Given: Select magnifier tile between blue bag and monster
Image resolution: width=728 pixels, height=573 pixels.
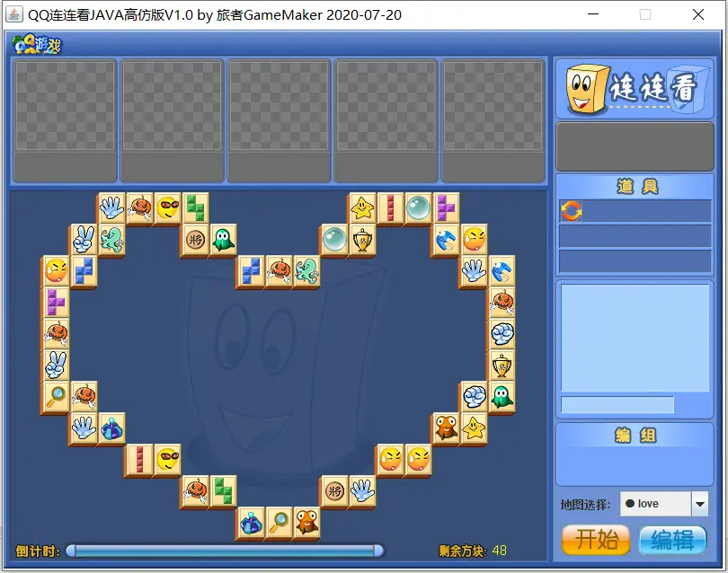Looking at the screenshot, I should [x=279, y=523].
